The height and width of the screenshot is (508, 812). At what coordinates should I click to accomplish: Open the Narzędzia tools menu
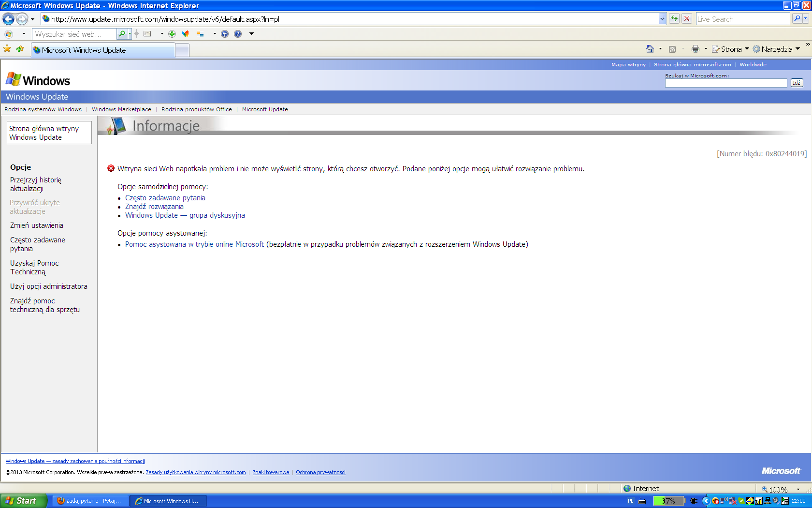[x=776, y=49]
